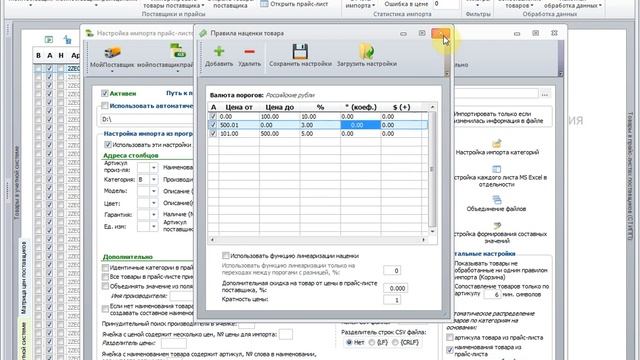
Task: Click the Имя производителя field
Action: click(181, 296)
